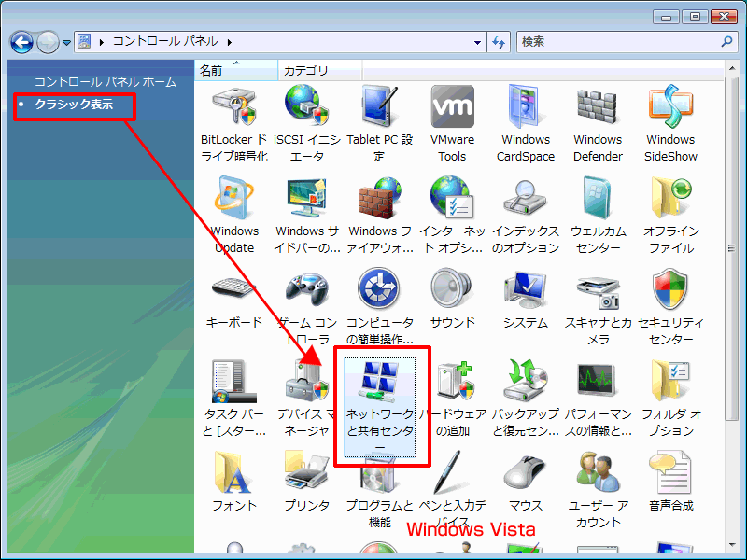747x560 pixels.
Task: Select ネットワークと共有センター icon
Action: click(x=380, y=407)
